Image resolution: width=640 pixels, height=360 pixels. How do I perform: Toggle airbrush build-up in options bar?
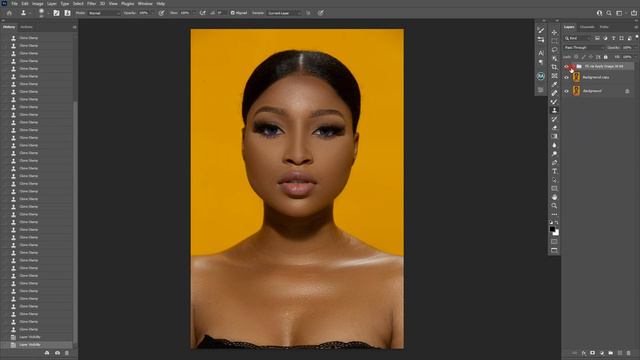point(202,13)
